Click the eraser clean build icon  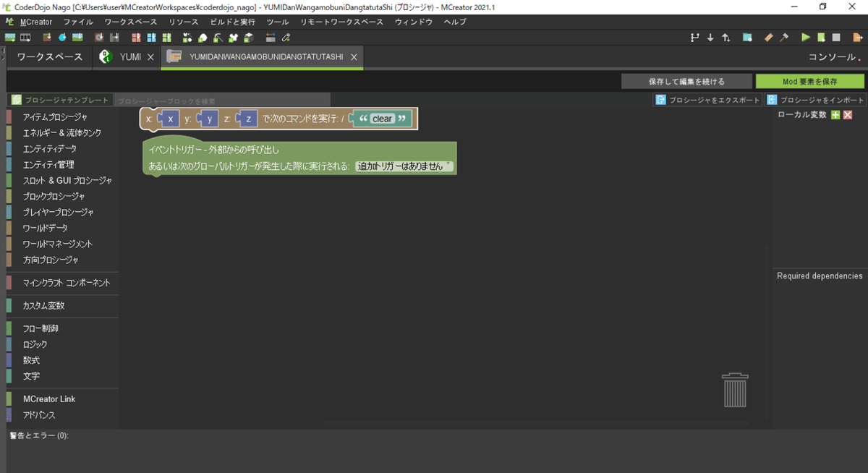coord(768,37)
